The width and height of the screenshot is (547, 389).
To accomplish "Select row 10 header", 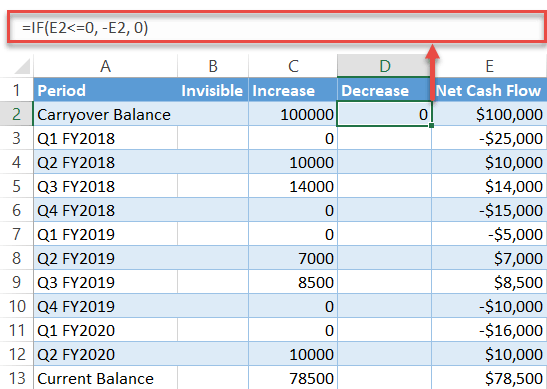I will click(x=16, y=306).
